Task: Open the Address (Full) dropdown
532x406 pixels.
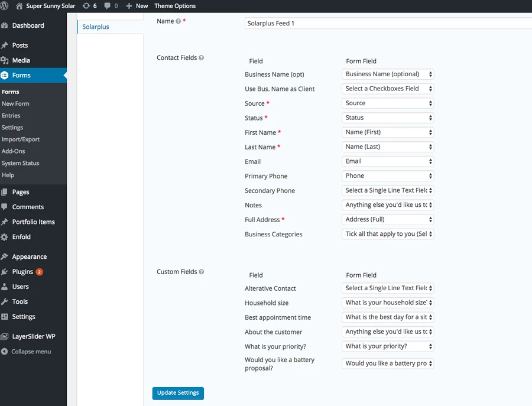Action: [388, 219]
